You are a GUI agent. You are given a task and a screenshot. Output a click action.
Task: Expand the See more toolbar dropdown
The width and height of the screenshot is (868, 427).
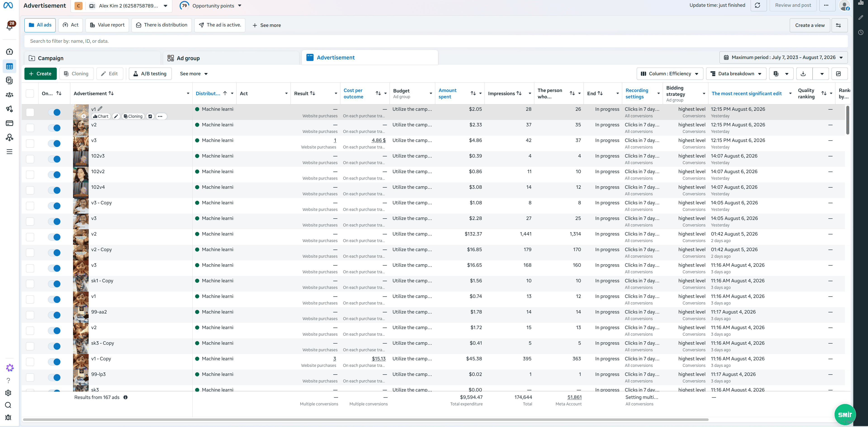pyautogui.click(x=194, y=74)
